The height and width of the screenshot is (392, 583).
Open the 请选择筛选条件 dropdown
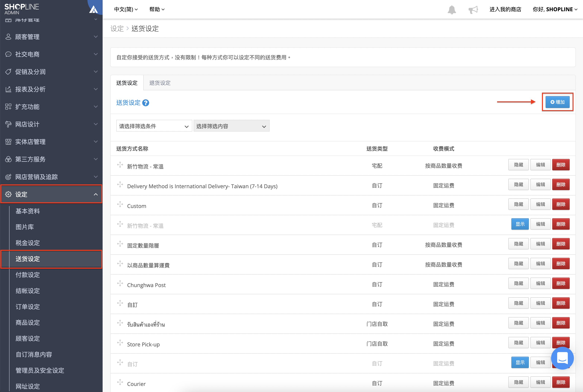click(154, 126)
